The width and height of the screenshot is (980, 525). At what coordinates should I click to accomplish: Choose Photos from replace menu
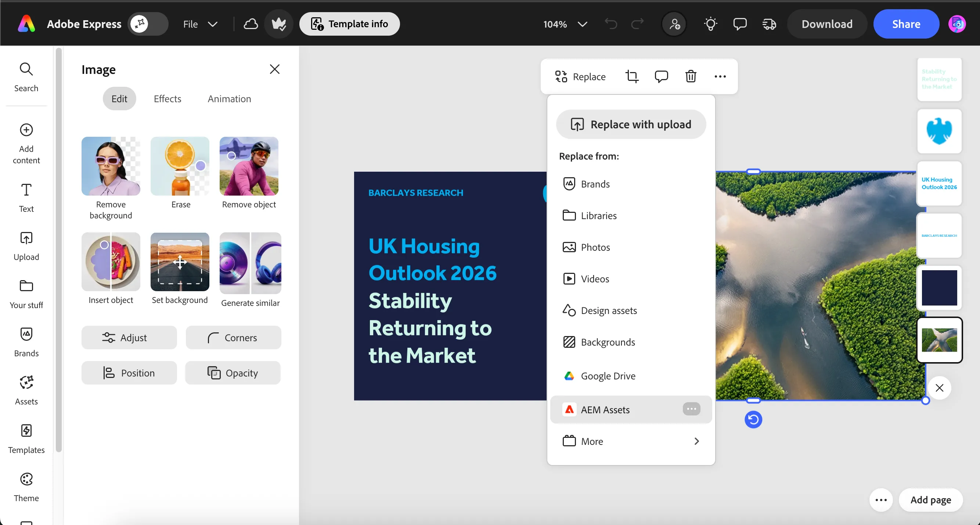click(631, 247)
